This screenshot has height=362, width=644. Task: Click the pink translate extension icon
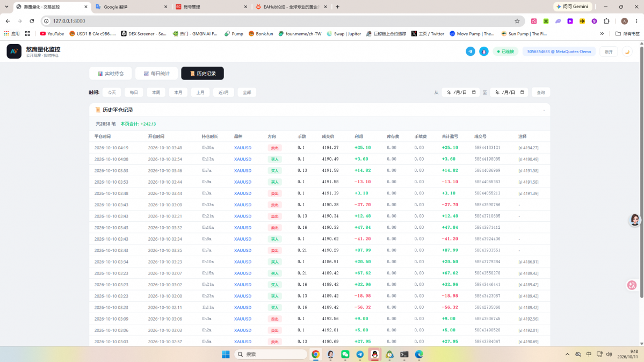click(534, 21)
